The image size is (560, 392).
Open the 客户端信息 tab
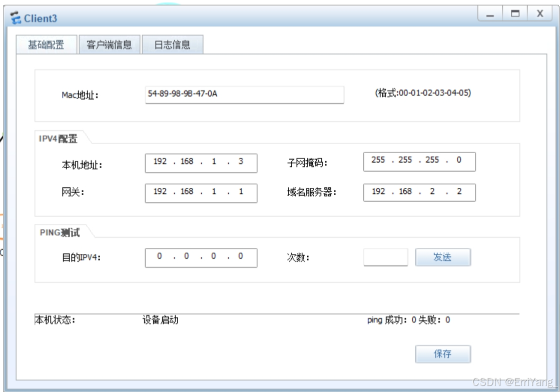pyautogui.click(x=109, y=45)
